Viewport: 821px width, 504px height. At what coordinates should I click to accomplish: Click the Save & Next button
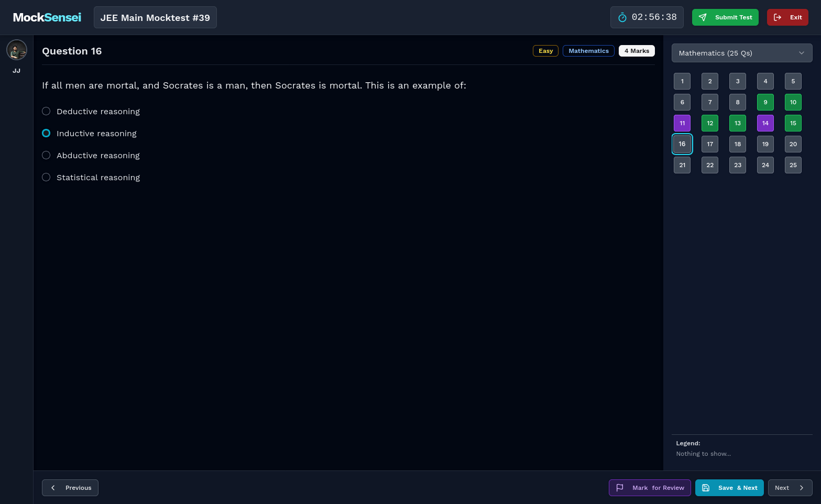[x=729, y=488]
